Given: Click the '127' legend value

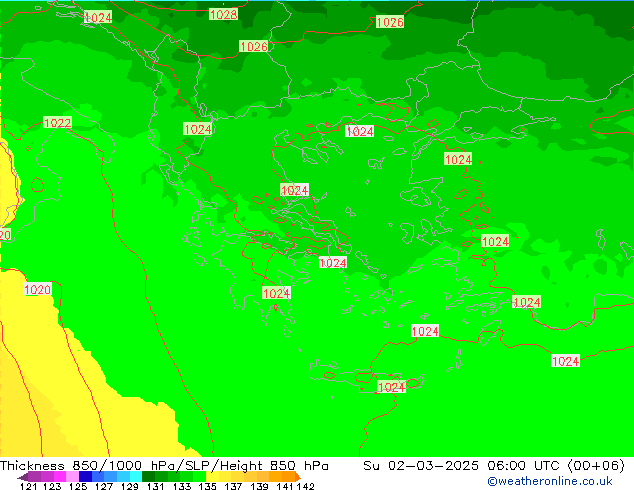Looking at the screenshot, I should 104,486.
